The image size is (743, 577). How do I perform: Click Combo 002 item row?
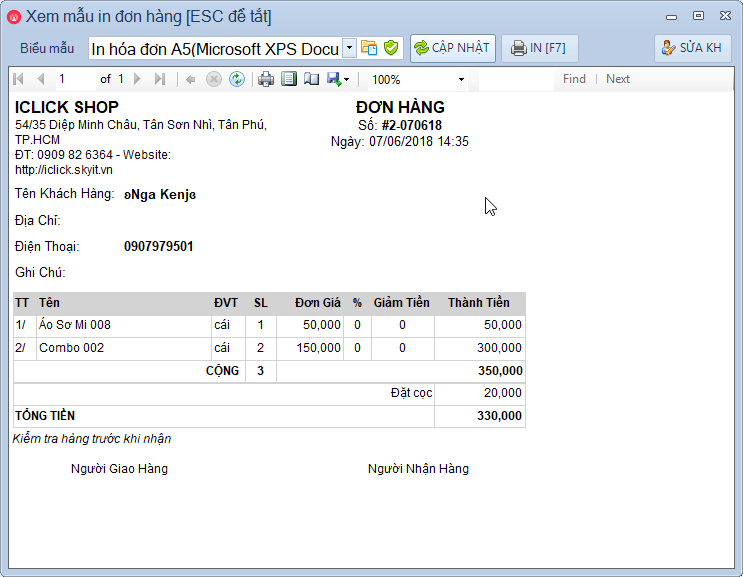click(269, 348)
